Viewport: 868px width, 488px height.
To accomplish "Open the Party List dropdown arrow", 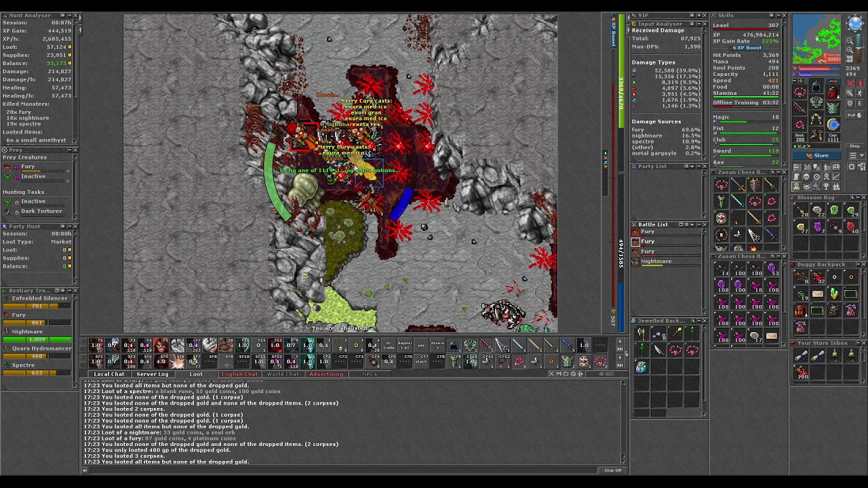I will [692, 167].
